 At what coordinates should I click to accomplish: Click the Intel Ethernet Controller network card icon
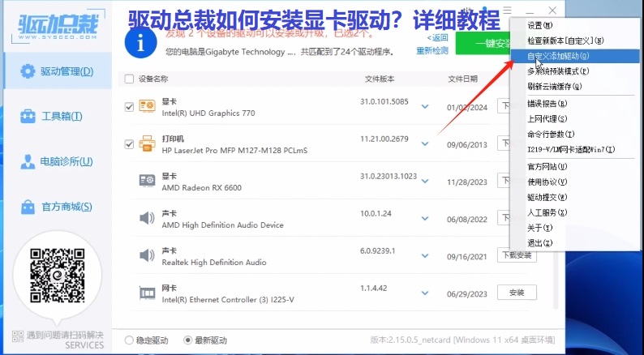[147, 293]
